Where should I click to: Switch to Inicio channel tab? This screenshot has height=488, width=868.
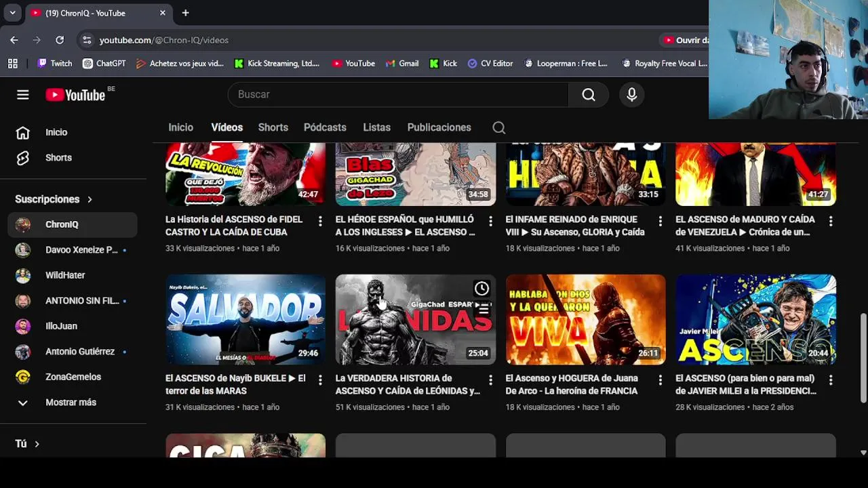[x=181, y=127]
